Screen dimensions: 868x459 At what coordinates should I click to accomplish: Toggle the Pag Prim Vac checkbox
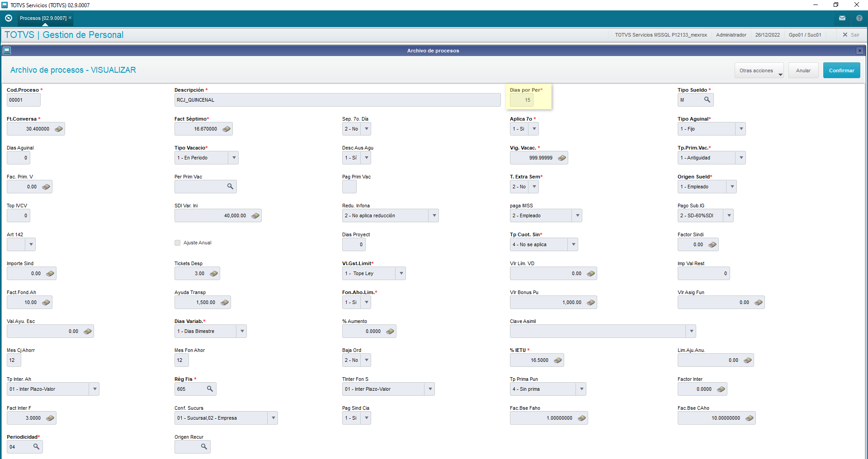coord(349,187)
